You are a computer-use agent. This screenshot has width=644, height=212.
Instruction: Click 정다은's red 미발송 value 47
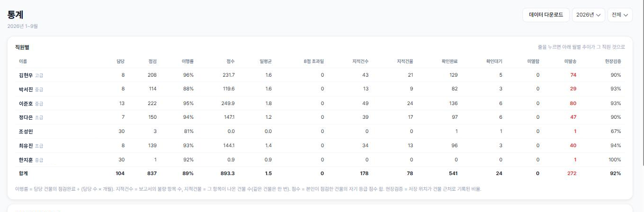pyautogui.click(x=573, y=117)
